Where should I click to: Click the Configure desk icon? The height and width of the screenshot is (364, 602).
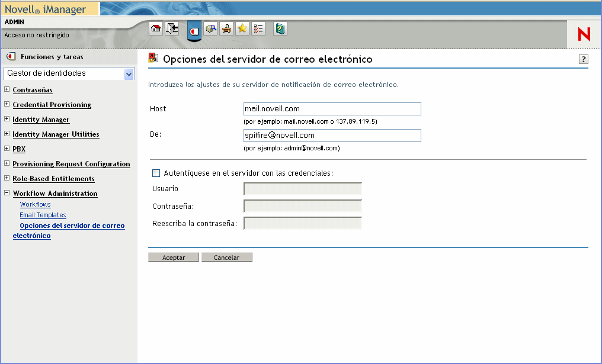[x=226, y=28]
